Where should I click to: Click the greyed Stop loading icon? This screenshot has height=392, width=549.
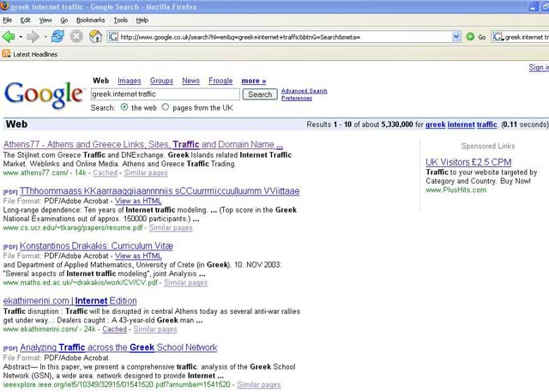[76, 36]
